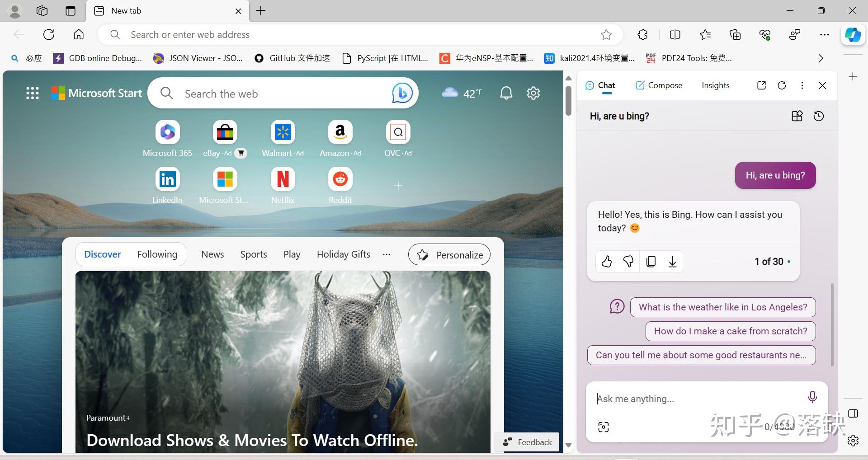This screenshot has width=868, height=460.
Task: Click the Personalize button
Action: coord(449,254)
